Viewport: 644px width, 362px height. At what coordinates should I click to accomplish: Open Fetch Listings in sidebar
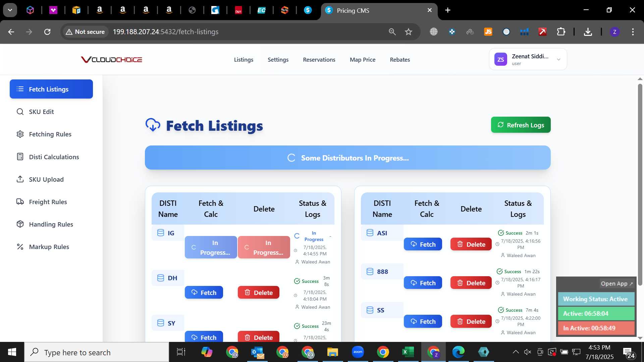[51, 89]
